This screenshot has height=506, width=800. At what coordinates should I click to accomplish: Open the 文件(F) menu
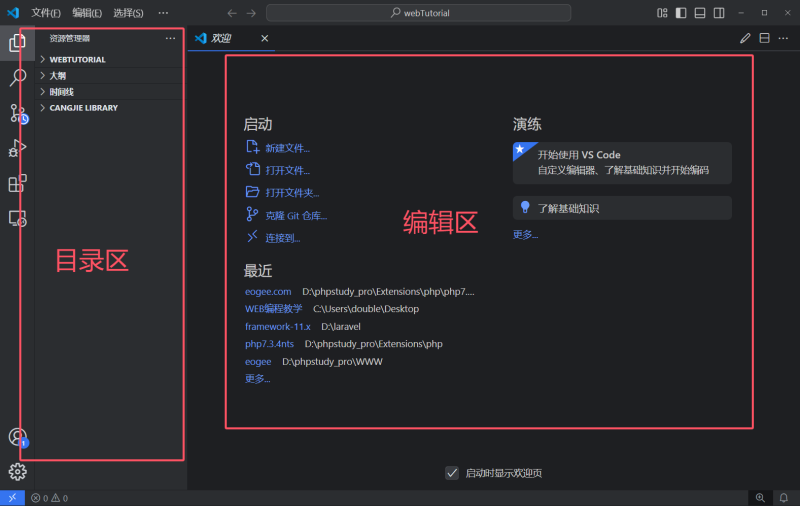pyautogui.click(x=46, y=13)
